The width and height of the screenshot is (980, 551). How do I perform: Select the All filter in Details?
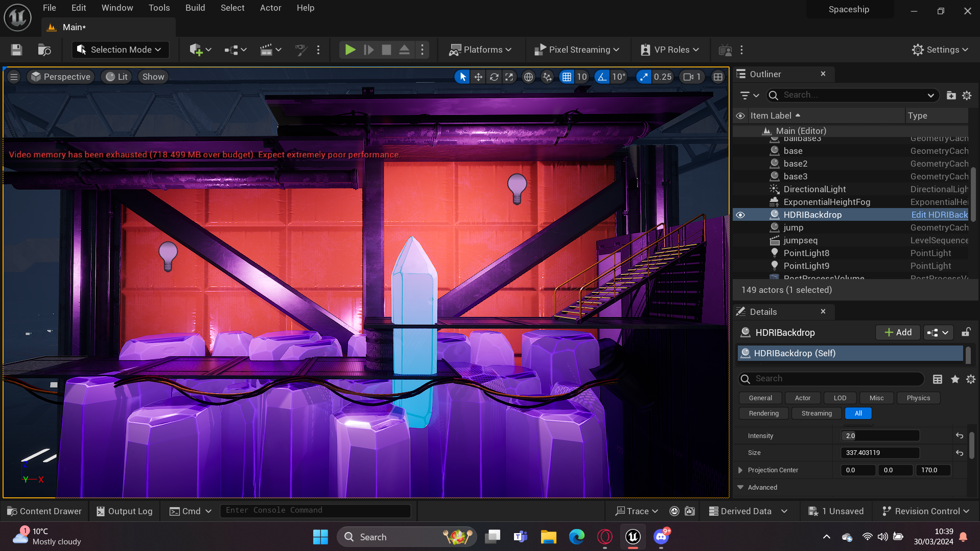(x=858, y=413)
